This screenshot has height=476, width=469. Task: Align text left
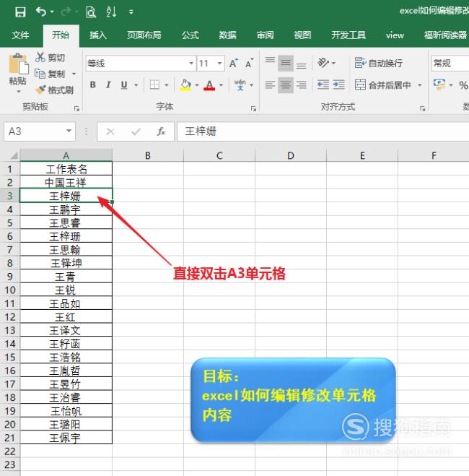(270, 85)
